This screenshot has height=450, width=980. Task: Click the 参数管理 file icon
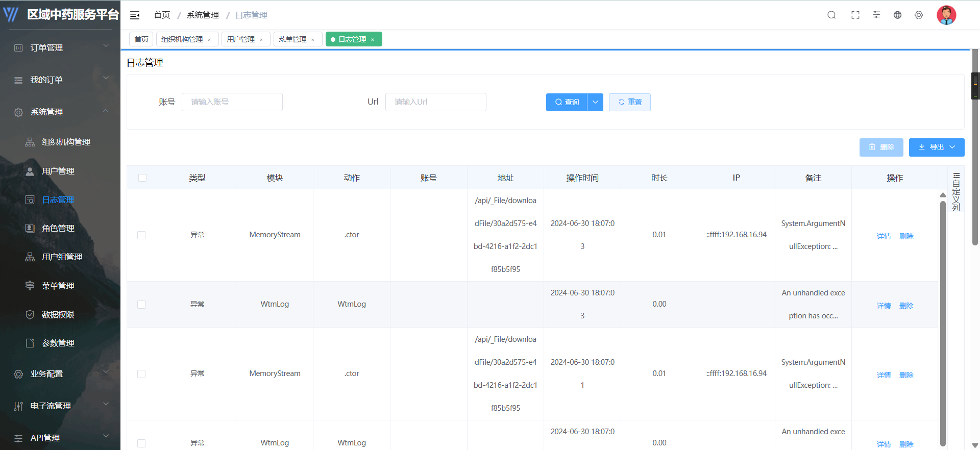(30, 343)
